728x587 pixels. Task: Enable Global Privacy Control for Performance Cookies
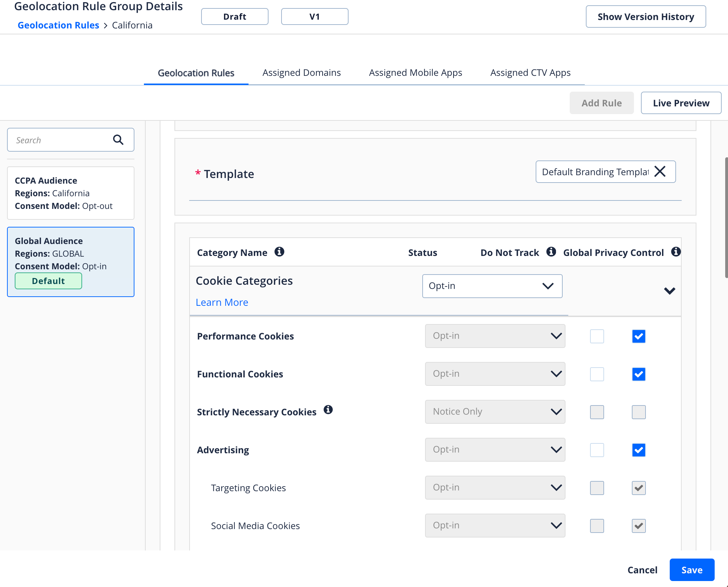coord(638,336)
